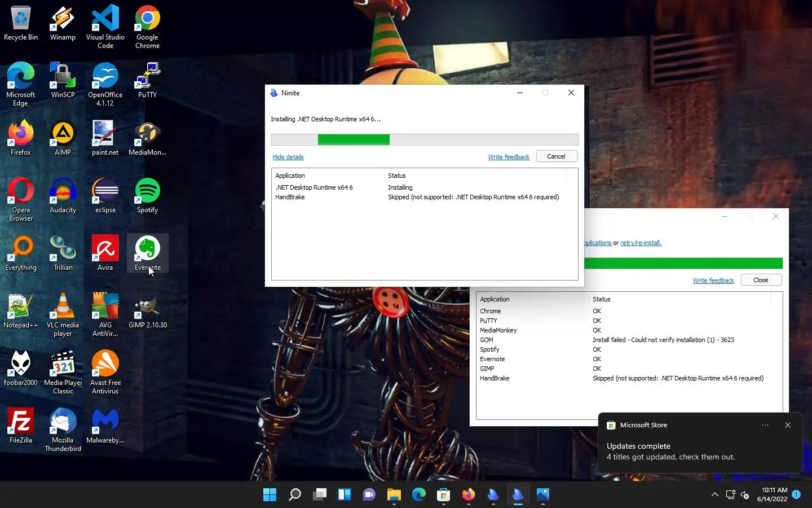Select the HandBrake row in front Ninite window
Image resolution: width=812 pixels, height=508 pixels.
point(425,197)
